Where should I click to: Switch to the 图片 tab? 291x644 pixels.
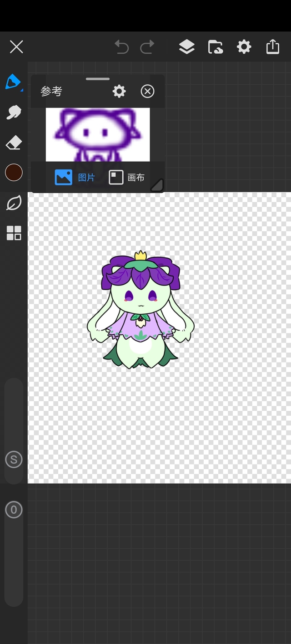75,177
